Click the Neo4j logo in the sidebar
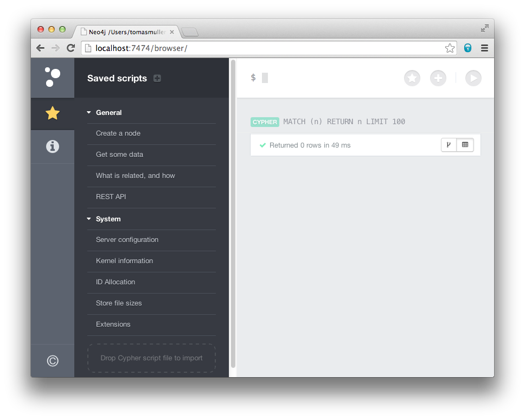The image size is (525, 420). click(53, 77)
